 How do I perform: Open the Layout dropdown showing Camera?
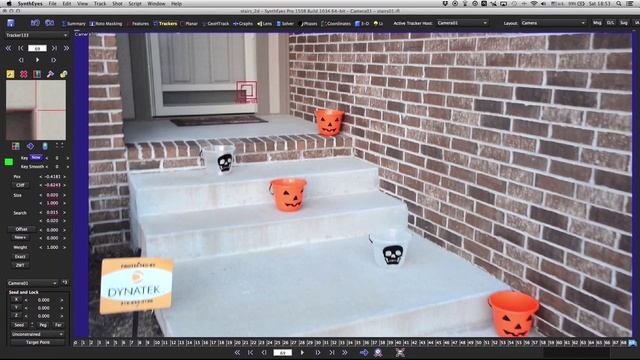tap(553, 23)
